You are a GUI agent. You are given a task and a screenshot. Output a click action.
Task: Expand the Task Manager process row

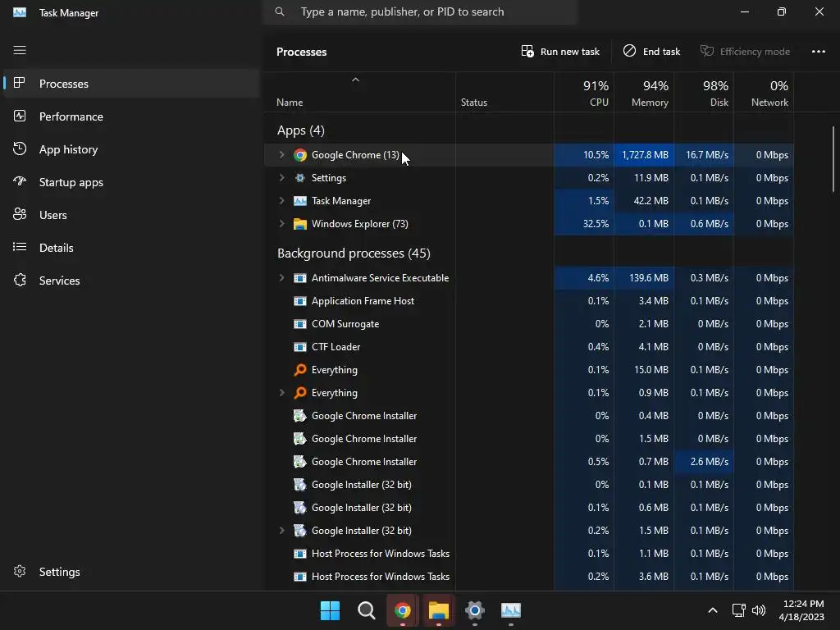(282, 201)
